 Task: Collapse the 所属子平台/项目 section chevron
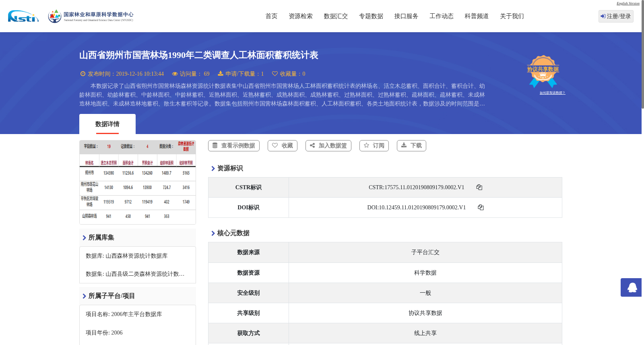[84, 296]
